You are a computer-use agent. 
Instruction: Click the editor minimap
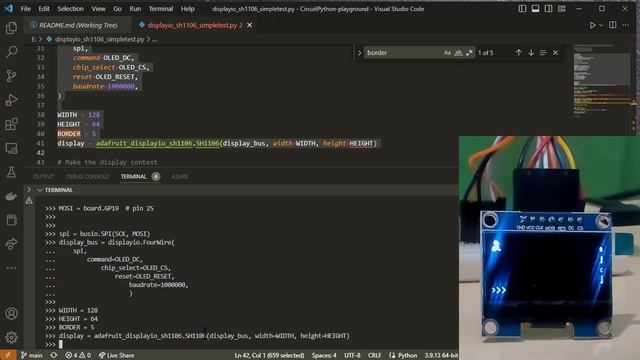[603, 80]
